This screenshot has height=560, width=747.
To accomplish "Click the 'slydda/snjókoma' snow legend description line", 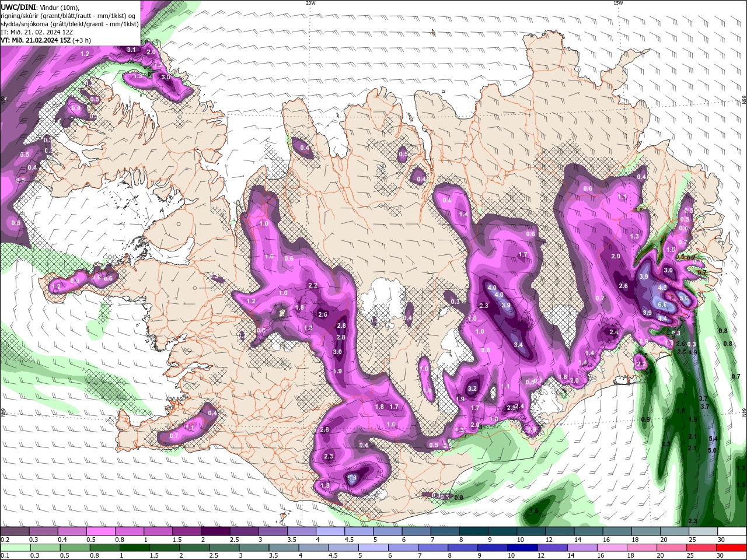I will pos(69,24).
